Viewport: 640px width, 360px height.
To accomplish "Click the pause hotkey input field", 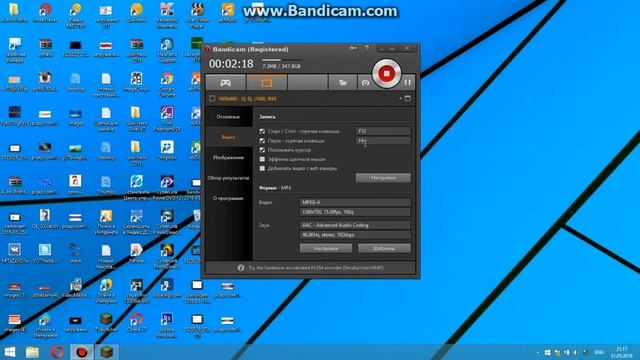I will 383,140.
